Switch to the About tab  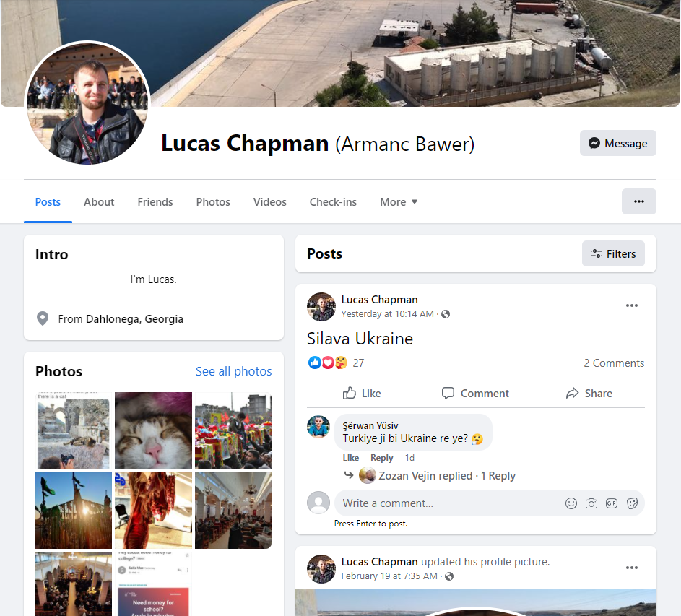pos(99,202)
